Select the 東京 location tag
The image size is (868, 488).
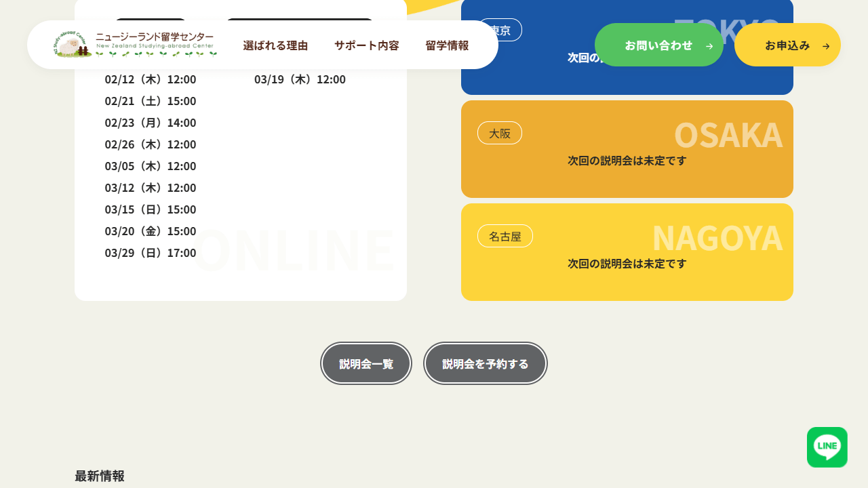pyautogui.click(x=500, y=30)
